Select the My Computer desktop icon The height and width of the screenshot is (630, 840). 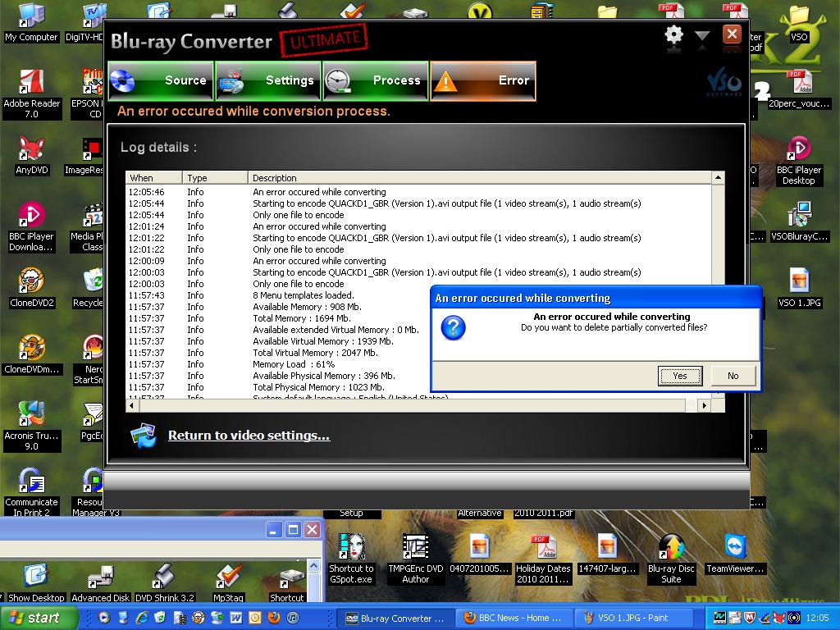pos(31,22)
